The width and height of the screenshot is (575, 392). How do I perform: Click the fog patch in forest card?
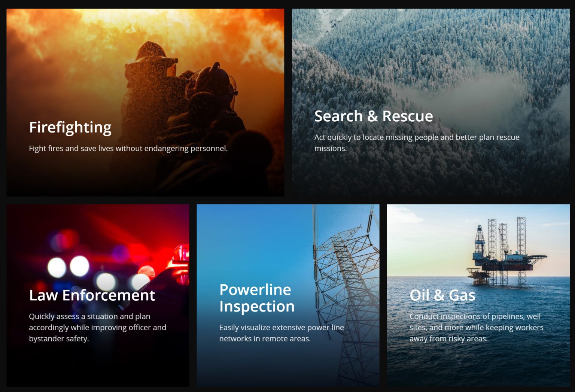pyautogui.click(x=468, y=94)
